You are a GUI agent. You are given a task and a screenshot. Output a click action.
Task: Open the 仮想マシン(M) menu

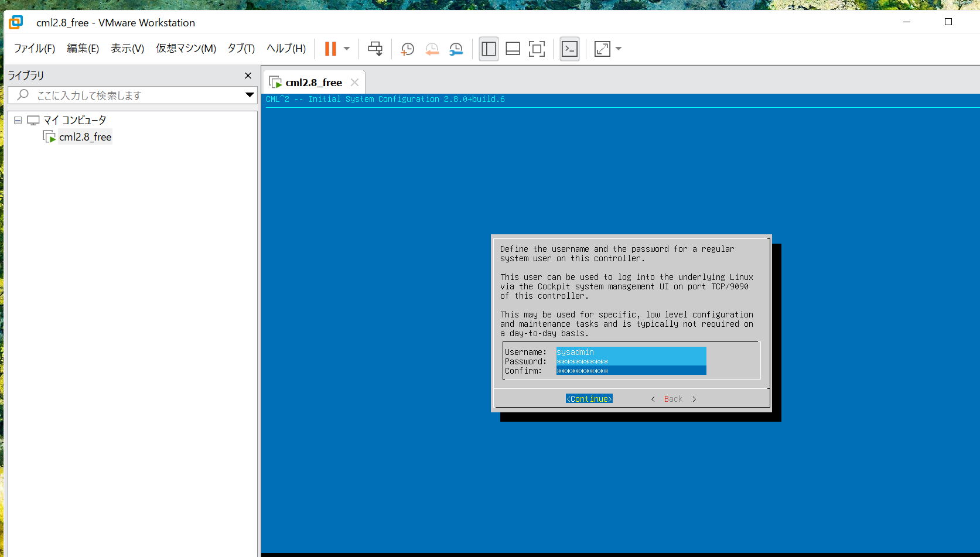pyautogui.click(x=186, y=49)
